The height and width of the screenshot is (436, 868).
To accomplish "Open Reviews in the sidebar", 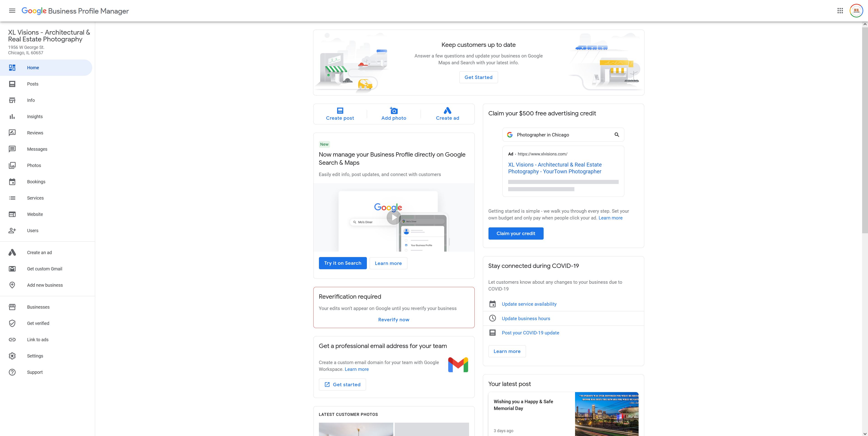I will 35,133.
